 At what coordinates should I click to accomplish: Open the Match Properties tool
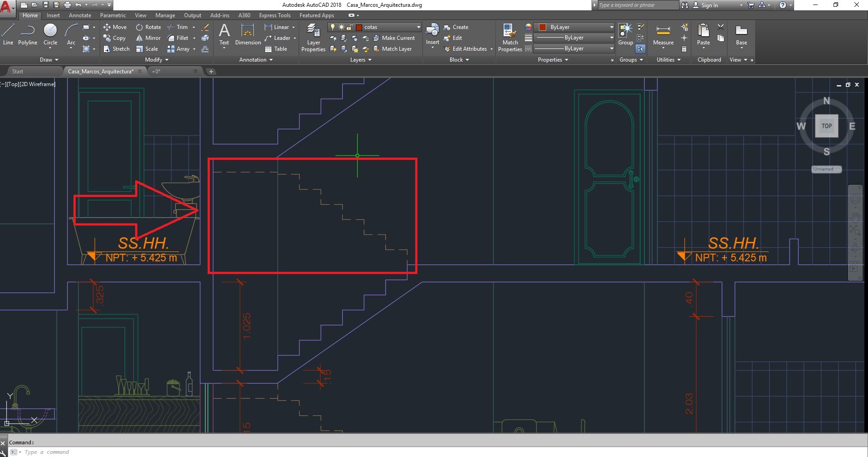click(510, 38)
